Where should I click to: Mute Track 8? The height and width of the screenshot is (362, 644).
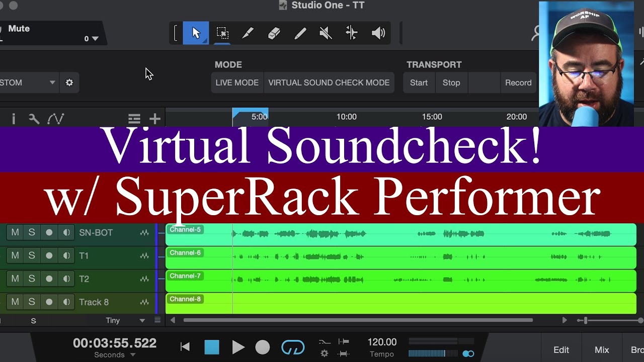pos(15,302)
